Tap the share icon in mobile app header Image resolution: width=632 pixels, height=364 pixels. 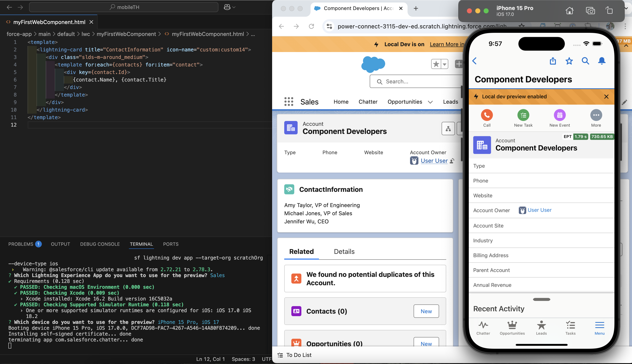pos(553,61)
